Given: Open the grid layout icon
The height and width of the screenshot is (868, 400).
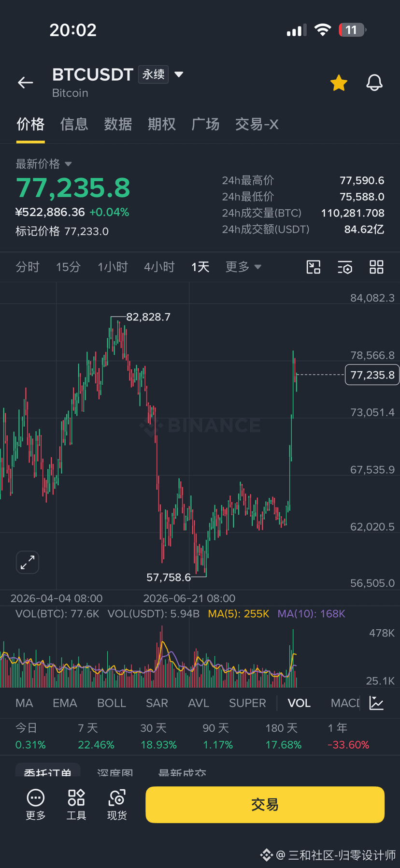Looking at the screenshot, I should tap(376, 267).
